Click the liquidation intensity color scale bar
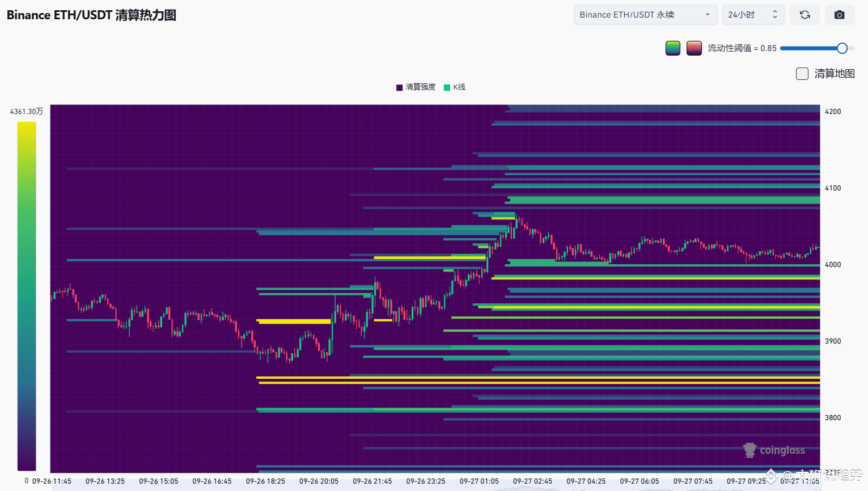868x491 pixels. [27, 296]
